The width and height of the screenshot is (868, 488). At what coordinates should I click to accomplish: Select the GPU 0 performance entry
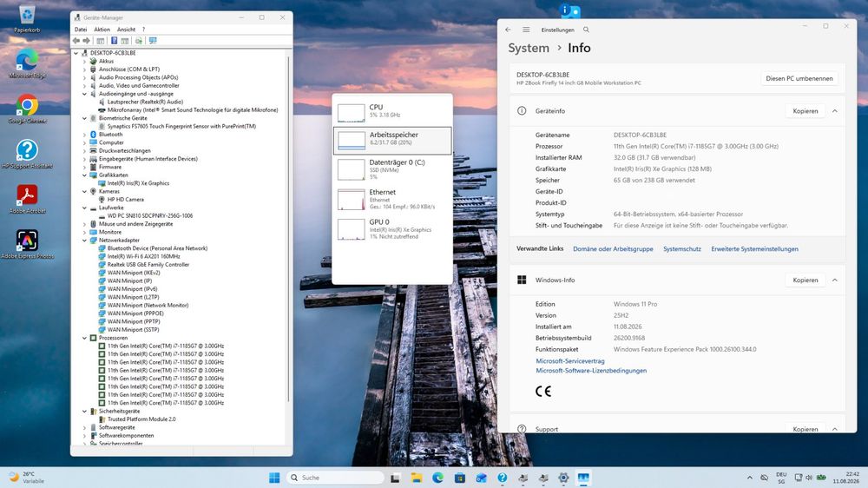(392, 228)
